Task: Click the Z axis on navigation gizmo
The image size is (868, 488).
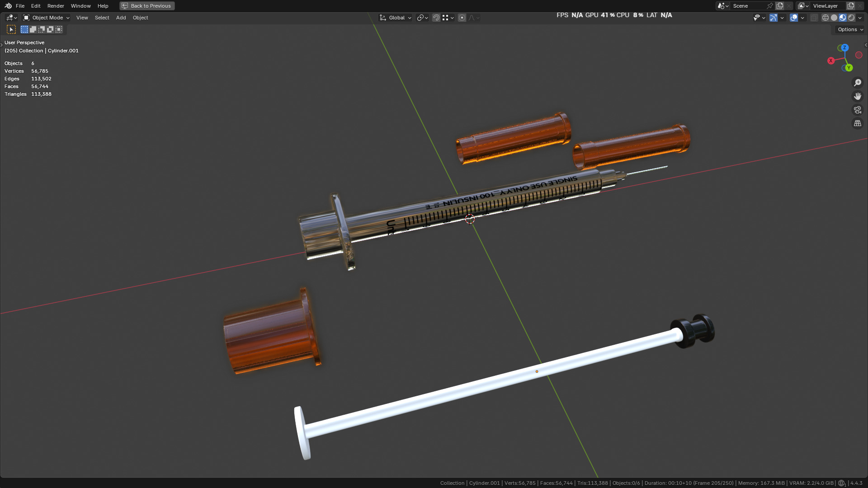Action: coord(844,47)
